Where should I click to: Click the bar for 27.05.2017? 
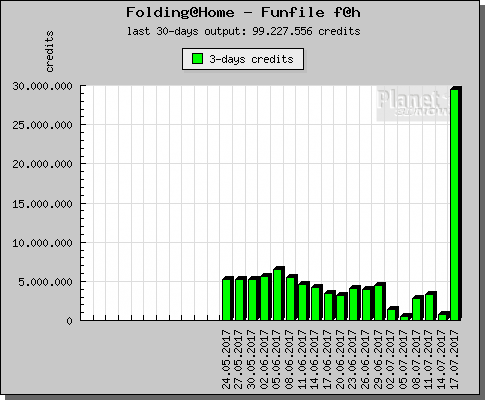[x=239, y=300]
